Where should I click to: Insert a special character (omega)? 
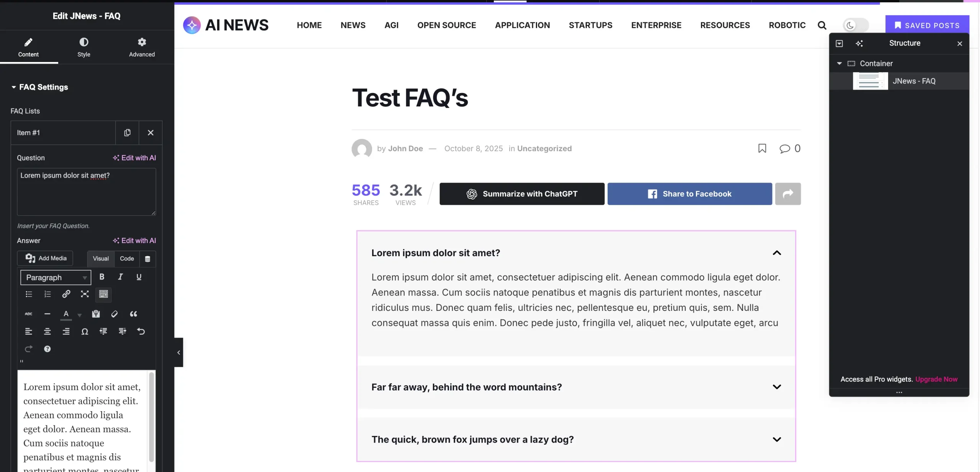(85, 332)
